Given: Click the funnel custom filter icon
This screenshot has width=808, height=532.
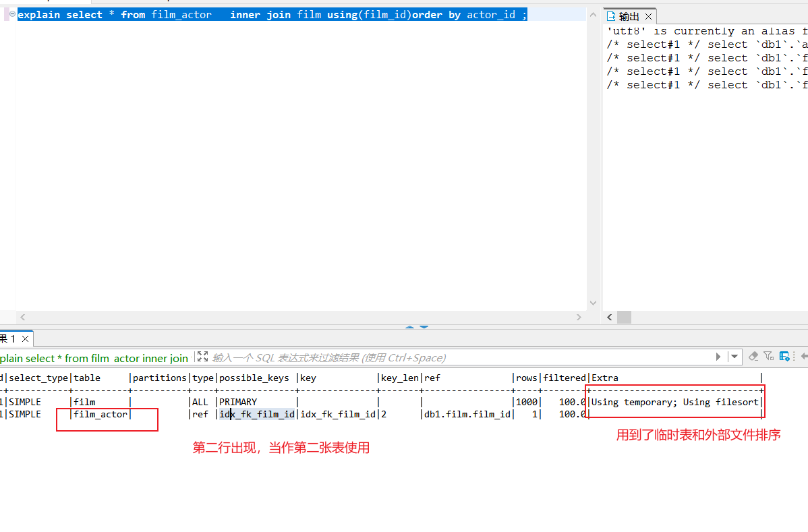Looking at the screenshot, I should 768,356.
